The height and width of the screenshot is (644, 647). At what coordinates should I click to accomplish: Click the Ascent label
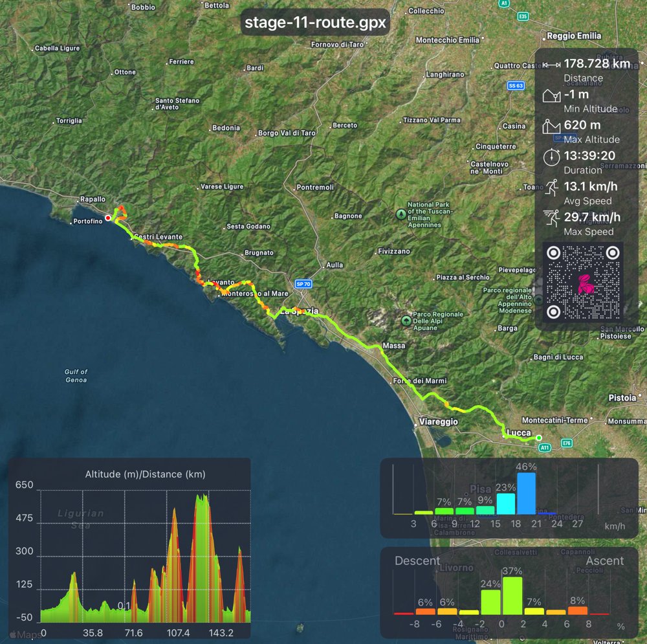(x=604, y=561)
